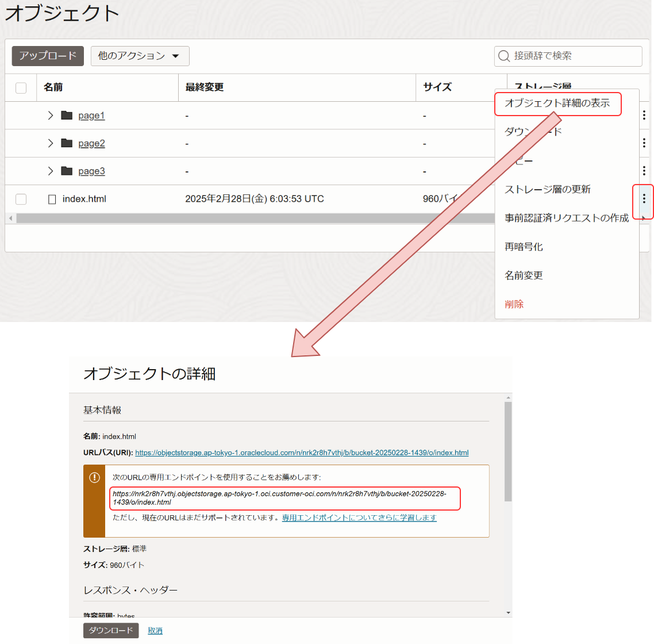Image resolution: width=654 pixels, height=644 pixels.
Task: Click the page1 folder icon
Action: pyautogui.click(x=67, y=115)
